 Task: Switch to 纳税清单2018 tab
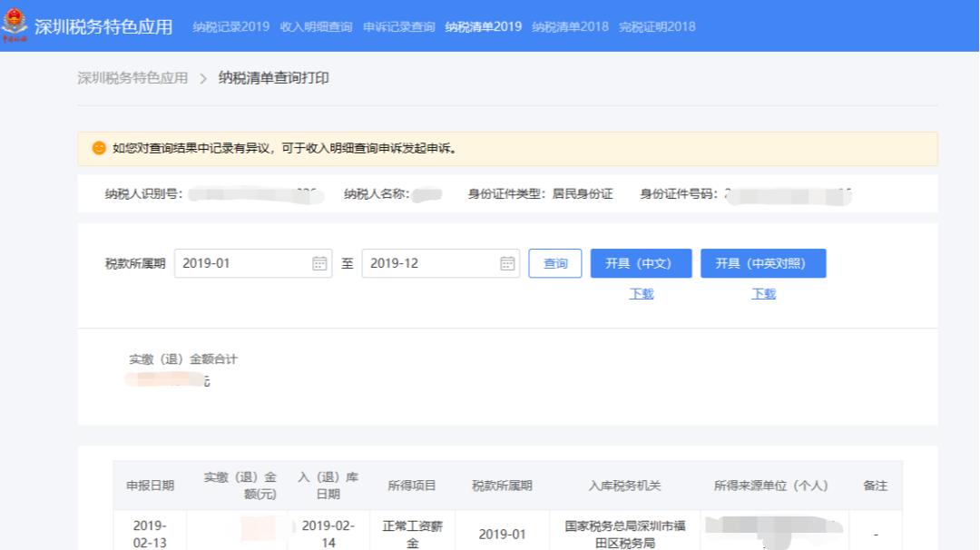(x=570, y=27)
